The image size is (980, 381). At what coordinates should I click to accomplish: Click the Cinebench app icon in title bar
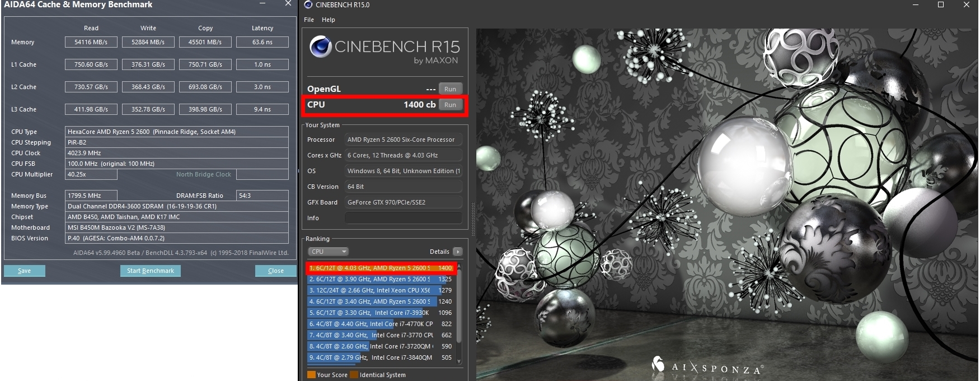tap(308, 4)
